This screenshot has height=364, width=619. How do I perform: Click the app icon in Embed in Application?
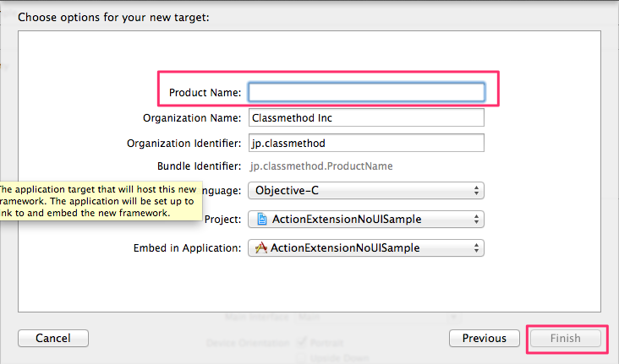[x=261, y=248]
